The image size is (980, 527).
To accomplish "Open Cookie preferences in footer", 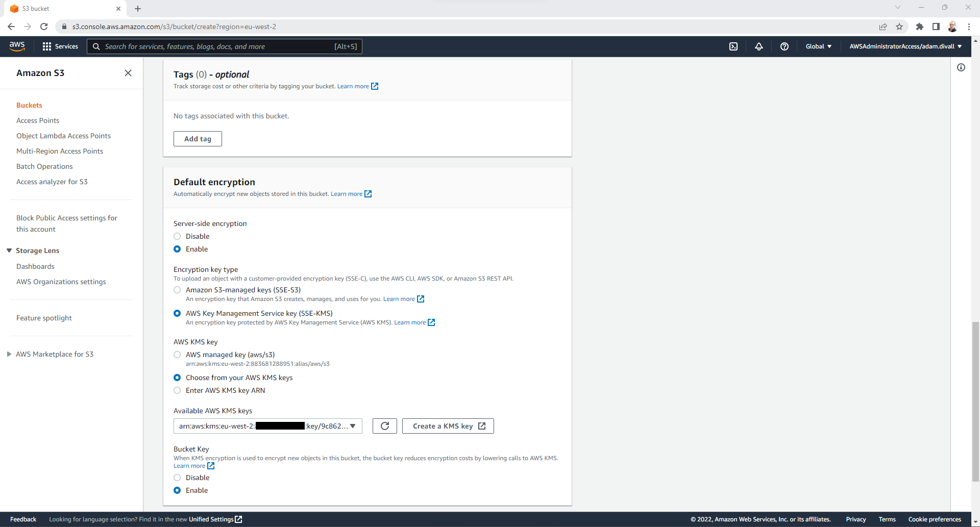I will point(935,519).
